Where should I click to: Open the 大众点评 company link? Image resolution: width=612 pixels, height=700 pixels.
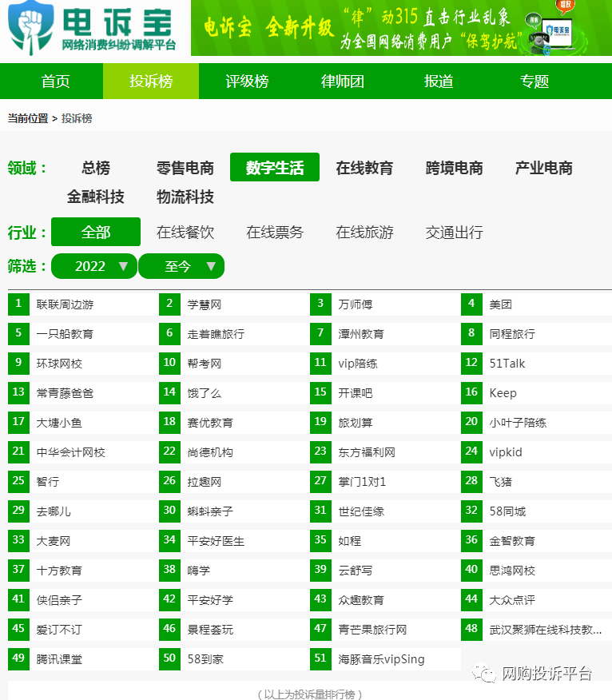click(x=512, y=600)
